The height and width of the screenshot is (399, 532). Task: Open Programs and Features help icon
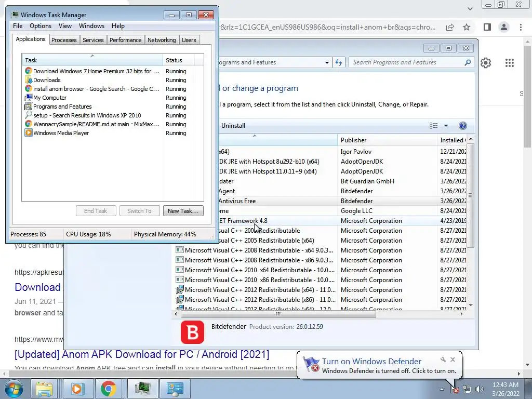pyautogui.click(x=462, y=126)
